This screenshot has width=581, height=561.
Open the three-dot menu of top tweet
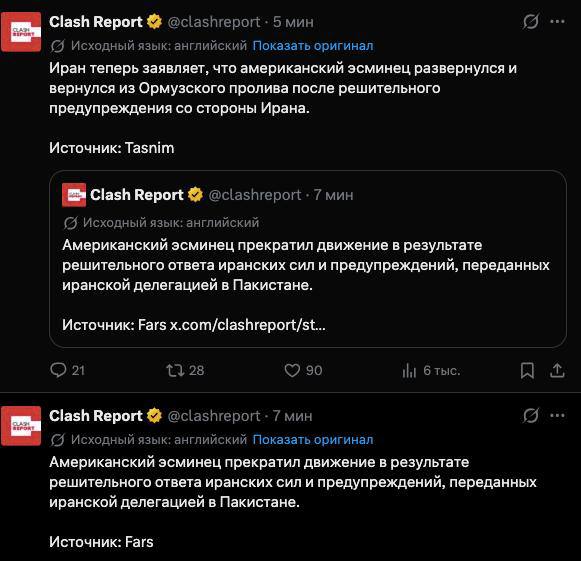557,21
